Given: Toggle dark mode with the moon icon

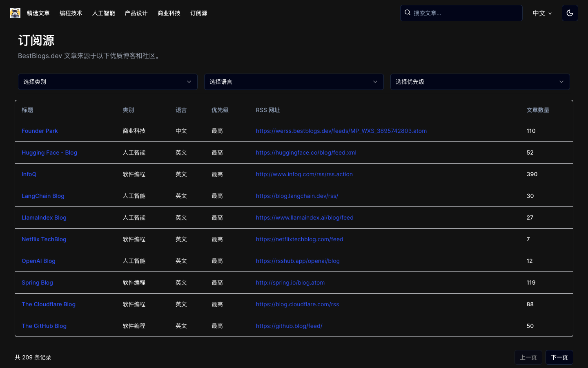Looking at the screenshot, I should (570, 13).
